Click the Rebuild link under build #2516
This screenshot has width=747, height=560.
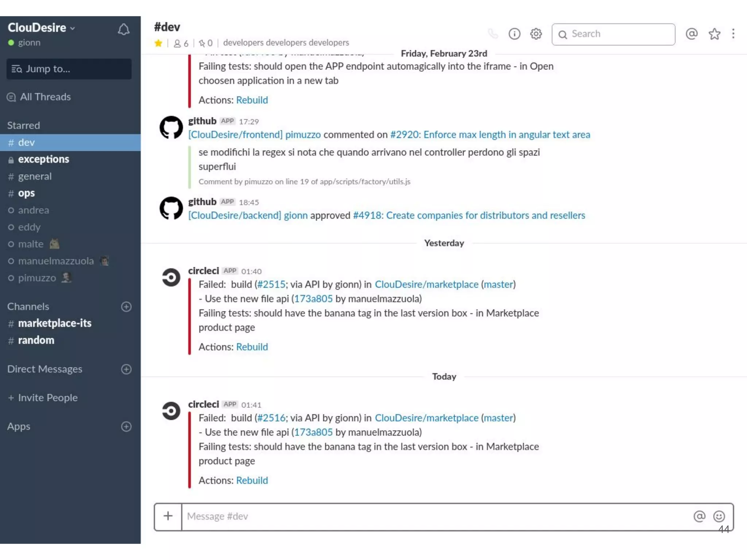point(252,481)
